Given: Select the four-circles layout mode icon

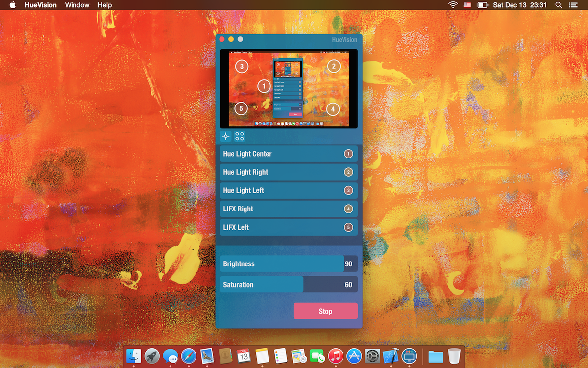Looking at the screenshot, I should (x=239, y=137).
